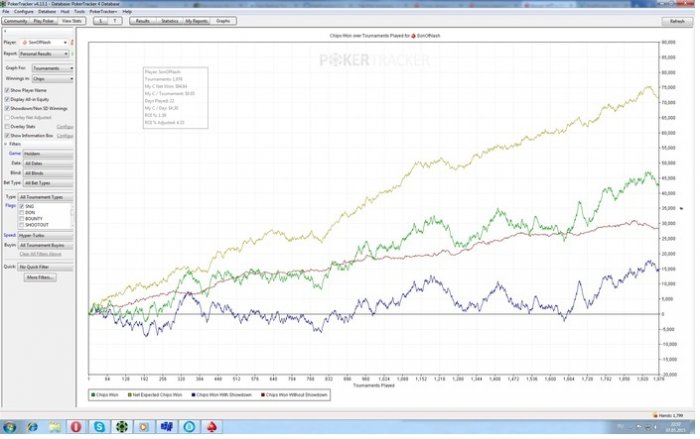Click the system tray clock
Viewport: 700px width, 439px height.
676,427
